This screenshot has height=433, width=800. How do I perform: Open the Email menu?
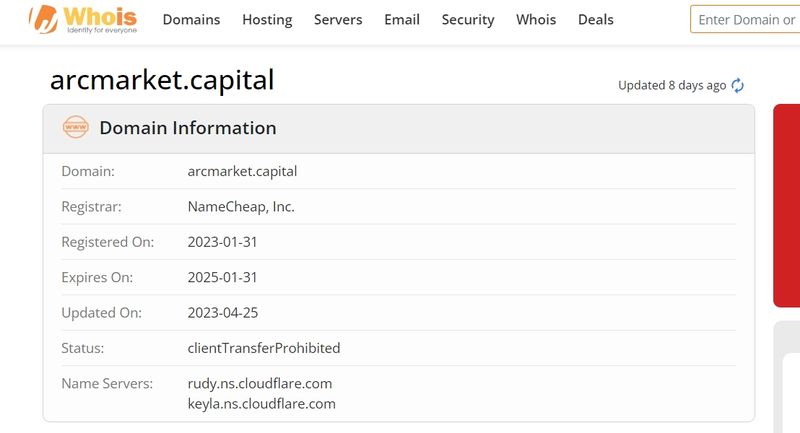pos(402,20)
